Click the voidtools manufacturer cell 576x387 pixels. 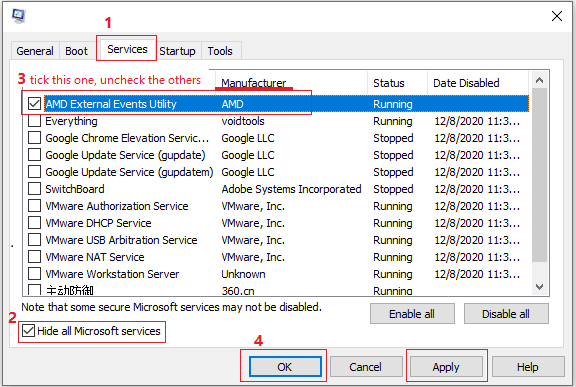click(243, 121)
